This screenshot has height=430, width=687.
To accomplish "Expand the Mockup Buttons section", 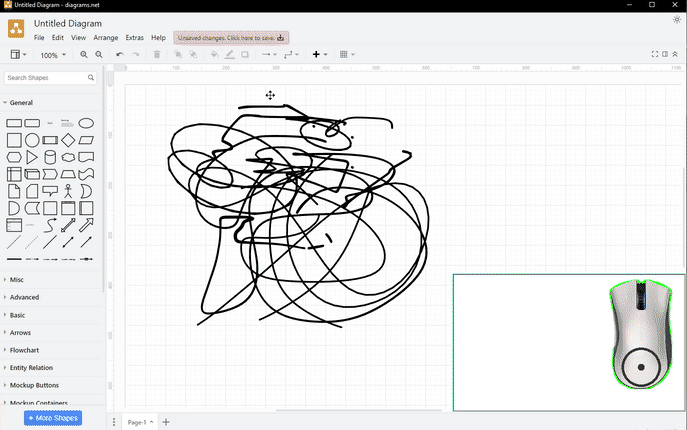I will click(34, 385).
